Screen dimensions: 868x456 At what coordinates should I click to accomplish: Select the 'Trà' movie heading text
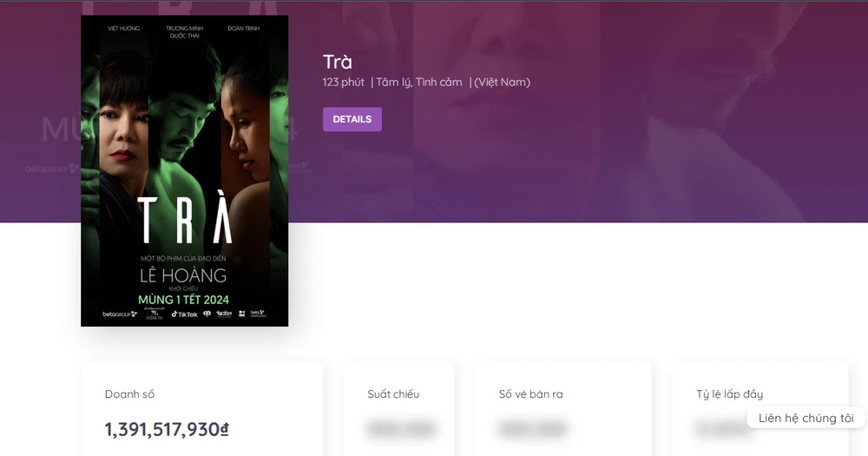[338, 62]
